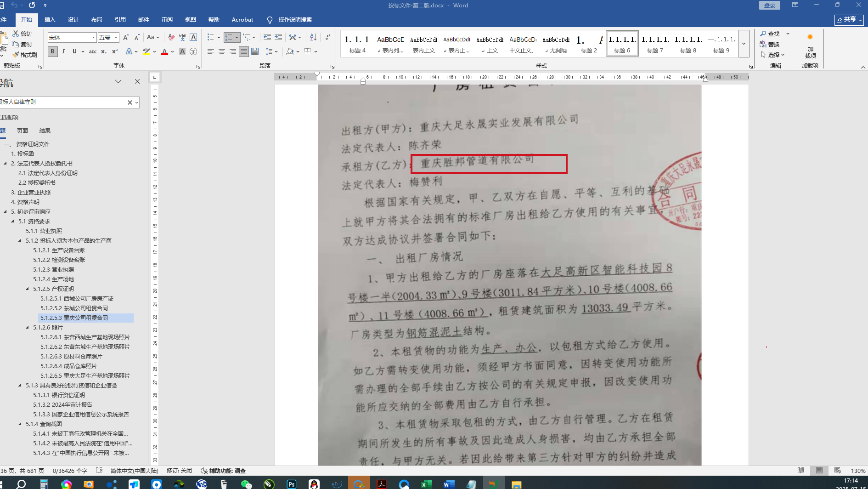Switch to Read Mode view in status bar

tap(801, 471)
